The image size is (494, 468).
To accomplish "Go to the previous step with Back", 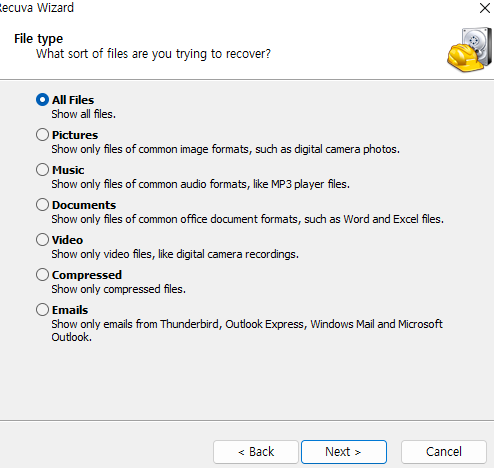I will 256,452.
